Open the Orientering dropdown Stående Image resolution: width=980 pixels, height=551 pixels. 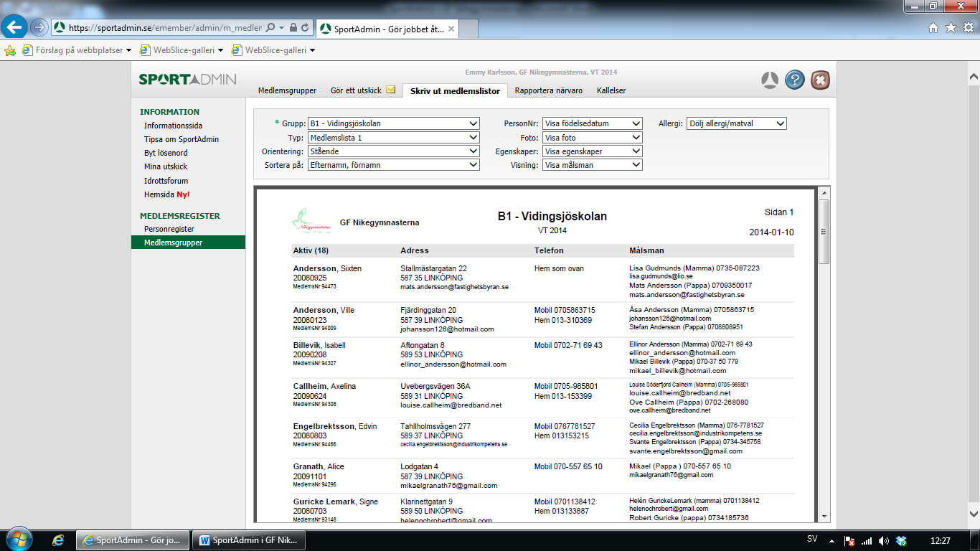393,151
